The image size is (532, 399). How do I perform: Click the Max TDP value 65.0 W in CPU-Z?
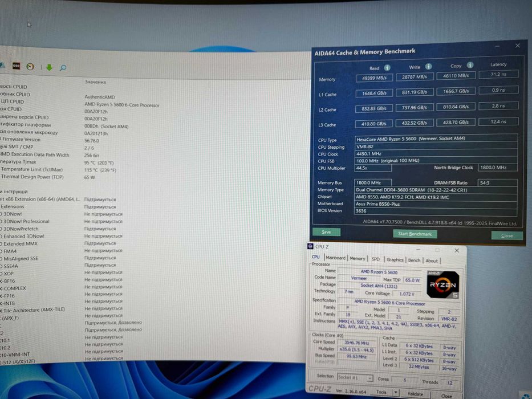coord(412,280)
